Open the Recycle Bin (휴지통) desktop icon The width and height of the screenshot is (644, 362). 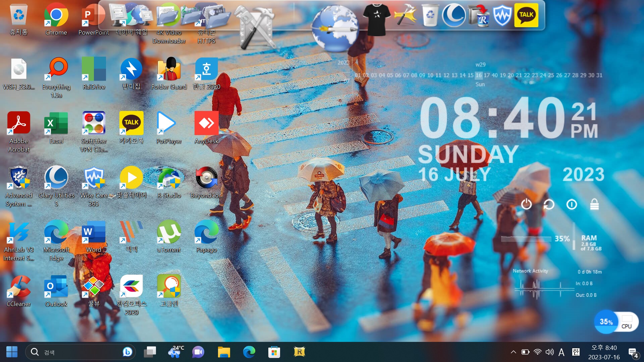(x=19, y=19)
